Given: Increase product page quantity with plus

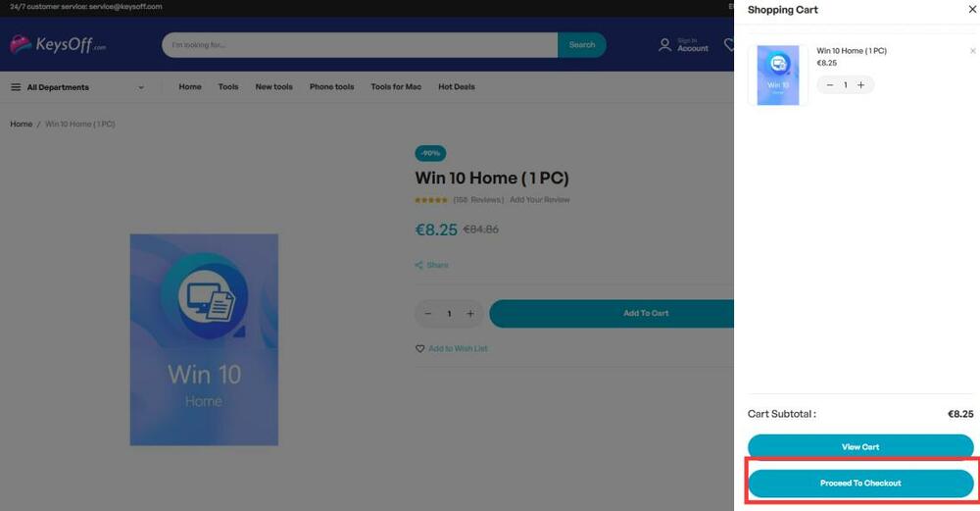Looking at the screenshot, I should coord(470,314).
